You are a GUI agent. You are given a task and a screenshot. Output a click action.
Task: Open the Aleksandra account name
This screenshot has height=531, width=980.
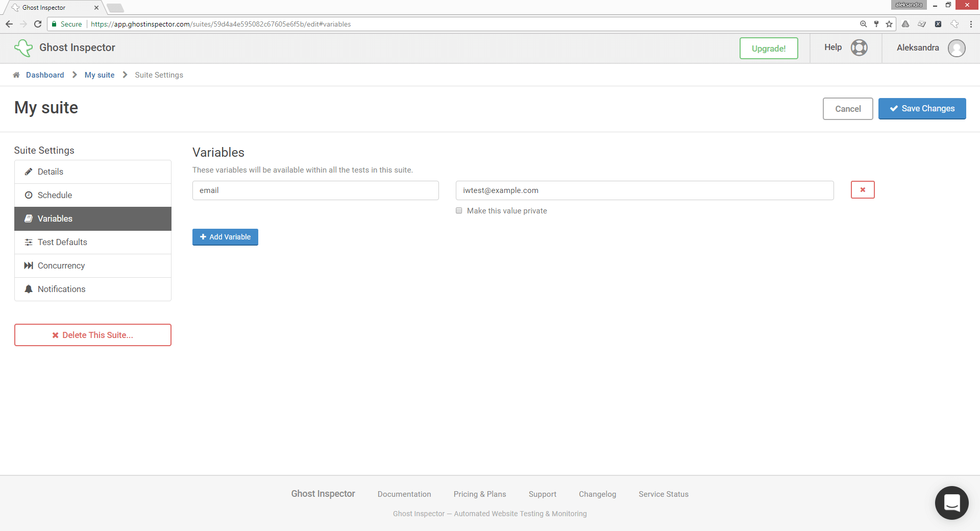(x=918, y=47)
